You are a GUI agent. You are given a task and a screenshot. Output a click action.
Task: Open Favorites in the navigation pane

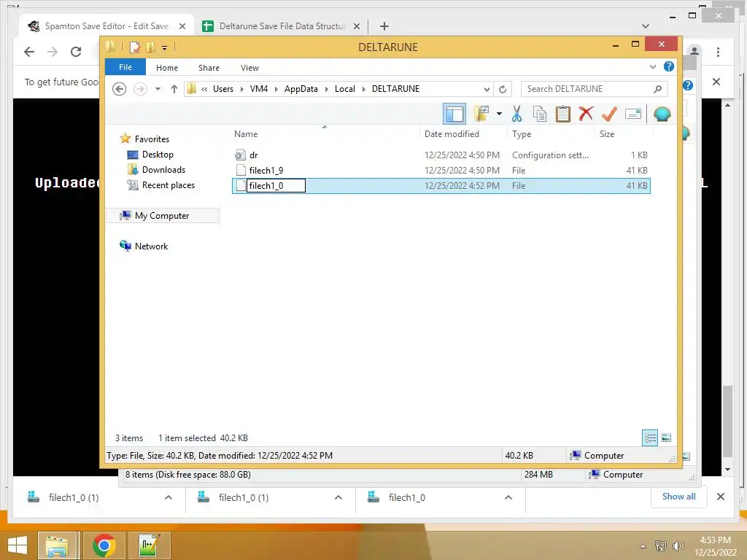pyautogui.click(x=152, y=139)
